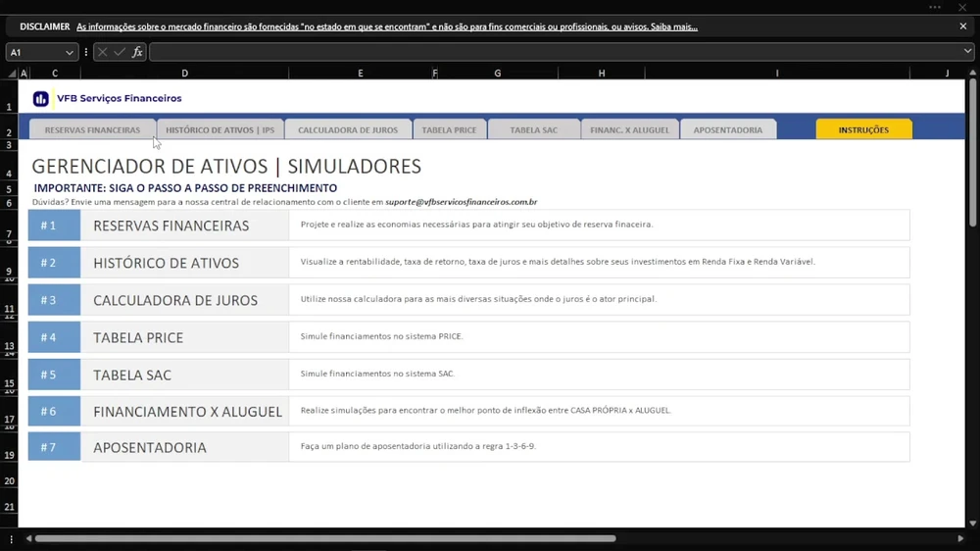The height and width of the screenshot is (551, 980).
Task: Click the horizontal scroll right arrow
Action: [x=960, y=538]
